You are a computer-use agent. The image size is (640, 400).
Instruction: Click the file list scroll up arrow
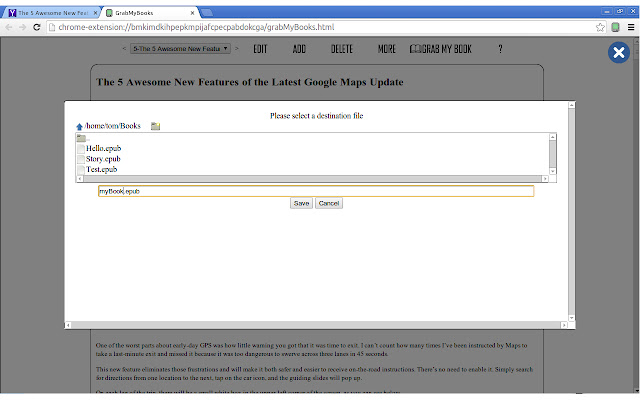pos(553,137)
